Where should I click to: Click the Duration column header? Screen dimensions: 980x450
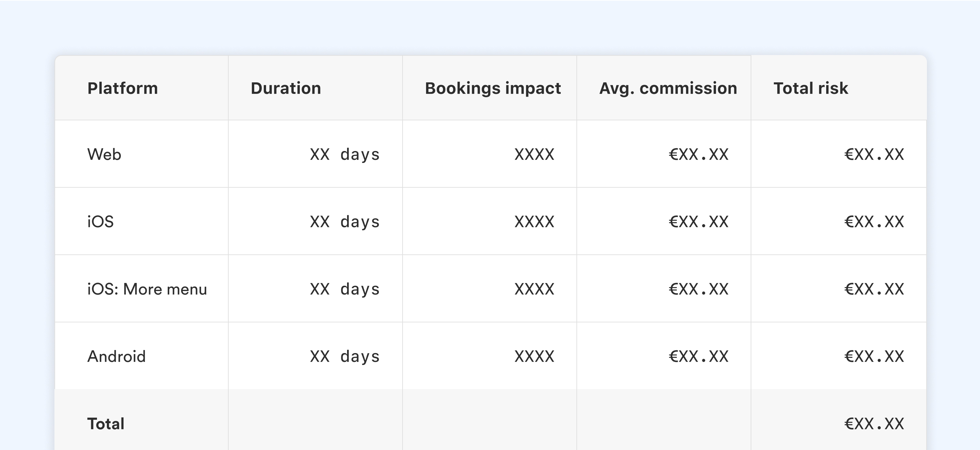click(x=286, y=88)
